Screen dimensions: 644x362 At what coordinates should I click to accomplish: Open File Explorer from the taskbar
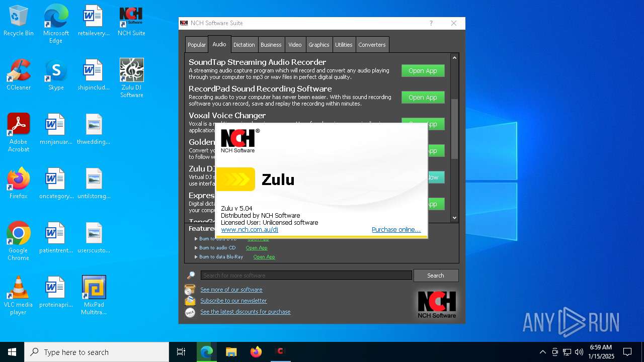click(x=231, y=352)
